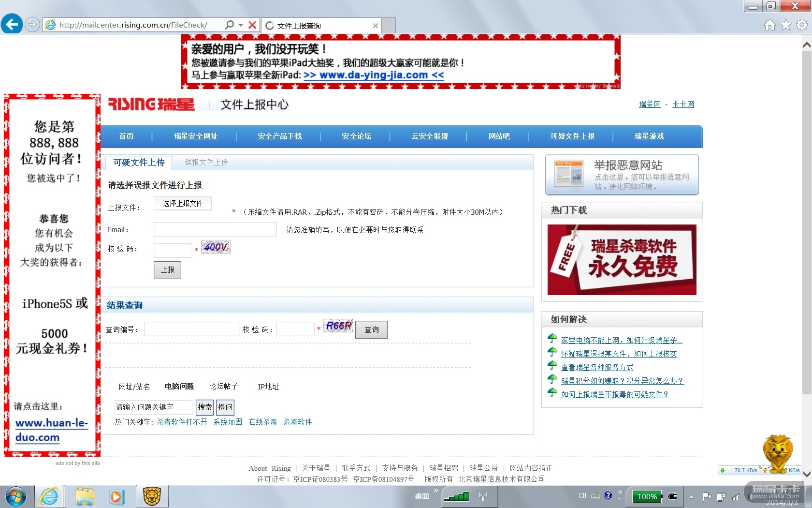
Task: Open the browser Tools gear icon
Action: point(802,25)
